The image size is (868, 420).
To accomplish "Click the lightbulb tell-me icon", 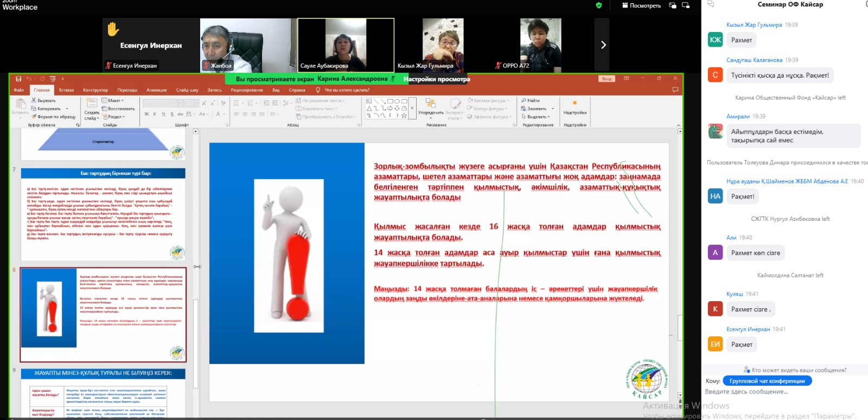I will [318, 90].
